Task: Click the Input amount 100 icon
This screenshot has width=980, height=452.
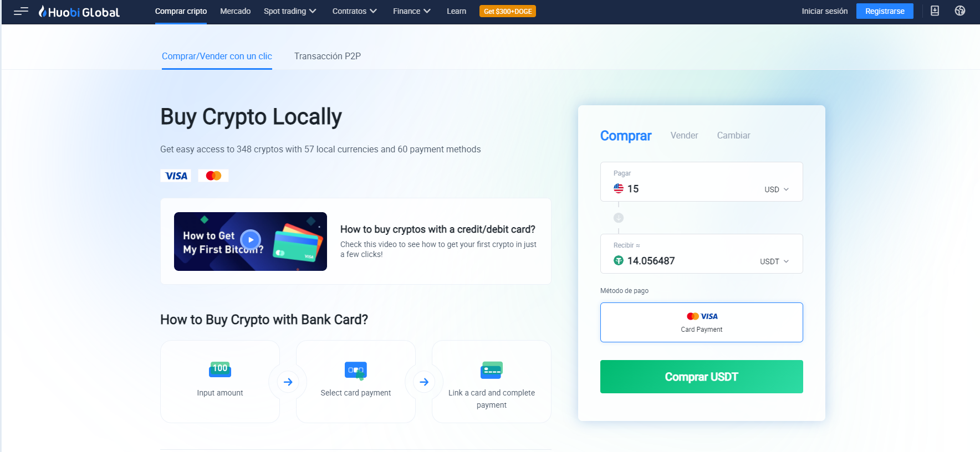Action: click(220, 369)
